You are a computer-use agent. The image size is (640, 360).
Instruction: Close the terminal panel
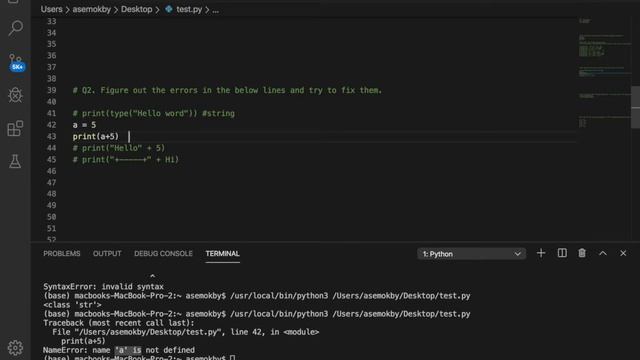pos(623,253)
